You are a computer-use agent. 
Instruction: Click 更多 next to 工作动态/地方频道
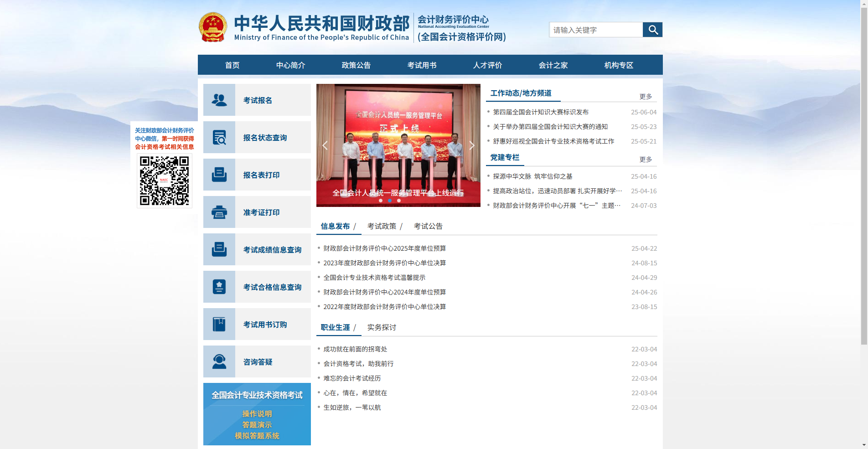pyautogui.click(x=646, y=96)
